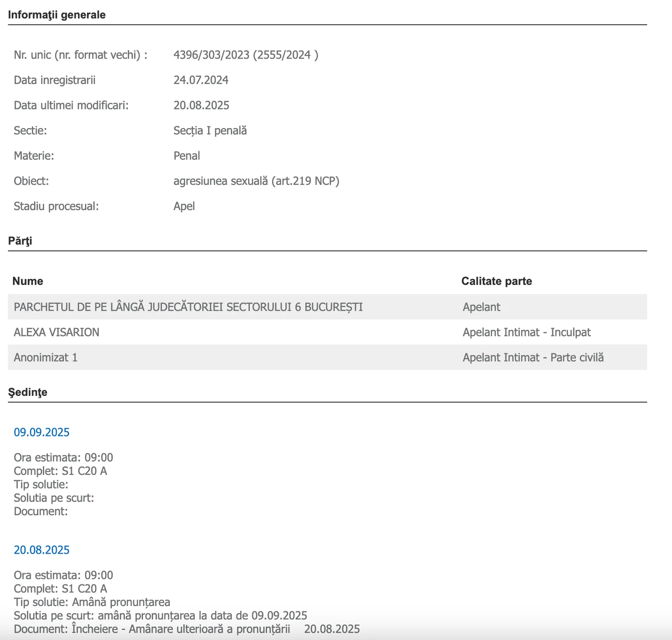Viewport: 672px width, 640px height.
Task: Click the registration date 24.07.2024
Action: [201, 80]
